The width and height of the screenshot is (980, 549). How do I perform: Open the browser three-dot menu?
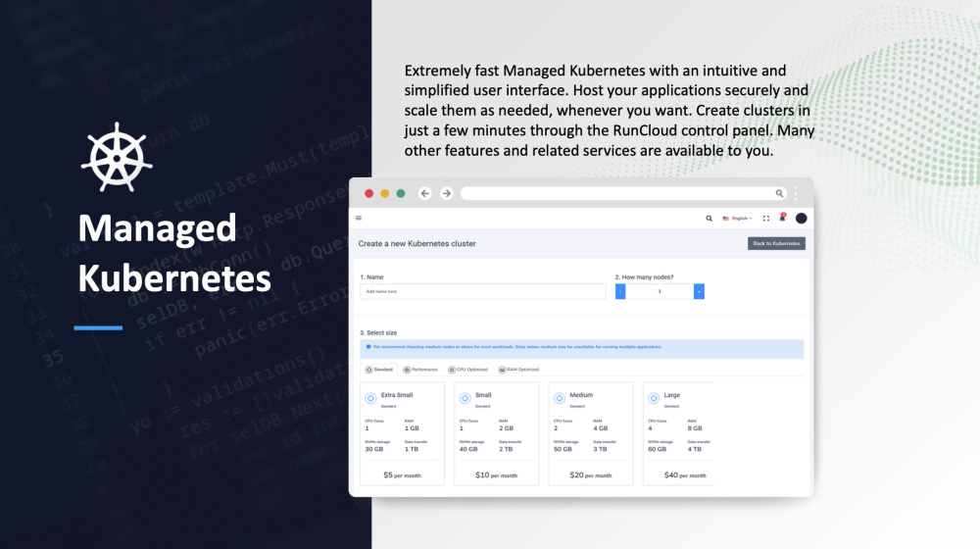coord(797,194)
